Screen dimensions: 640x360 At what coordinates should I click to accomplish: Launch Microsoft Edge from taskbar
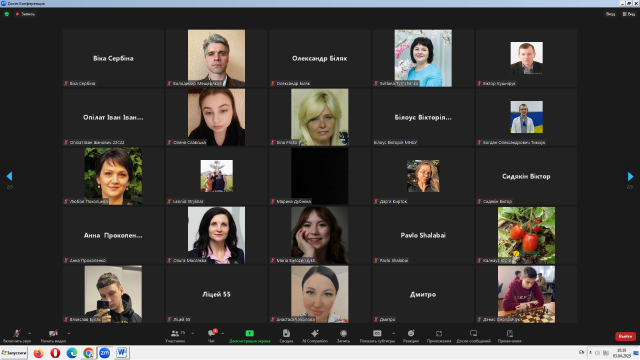click(72, 353)
